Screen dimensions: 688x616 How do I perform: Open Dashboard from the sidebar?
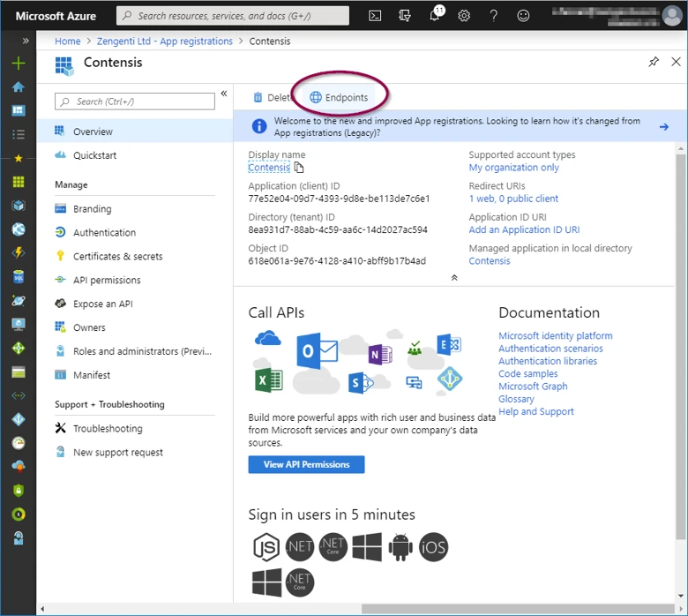(19, 110)
